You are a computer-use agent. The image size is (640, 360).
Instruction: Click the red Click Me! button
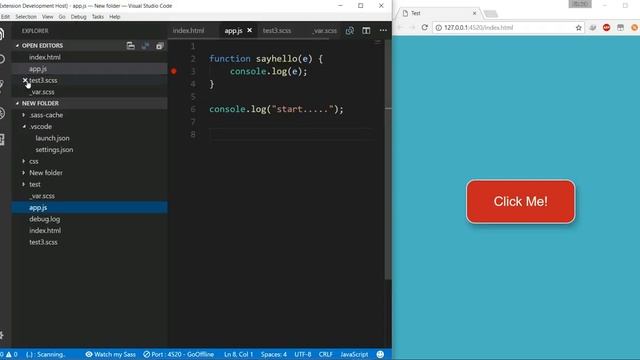pyautogui.click(x=520, y=202)
